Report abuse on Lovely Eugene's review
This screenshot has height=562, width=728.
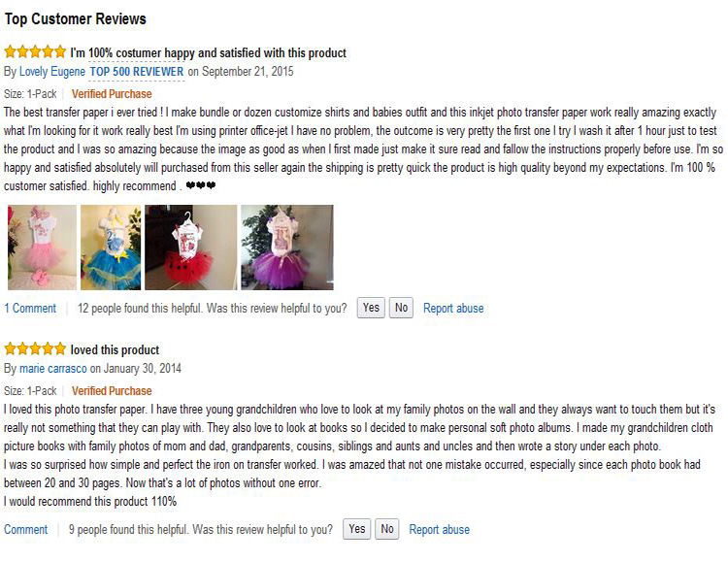point(453,309)
